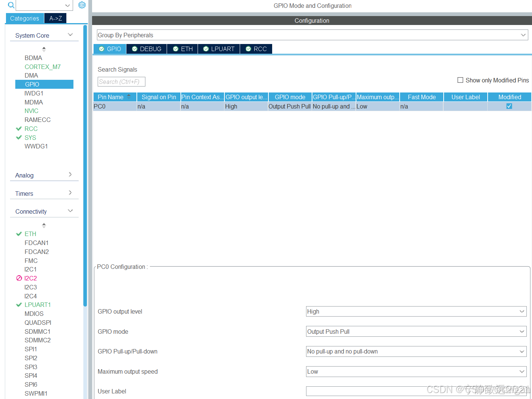Screen dimensions: 532x399
Task: Select I2C3 in Connectivity
Action: pyautogui.click(x=31, y=287)
